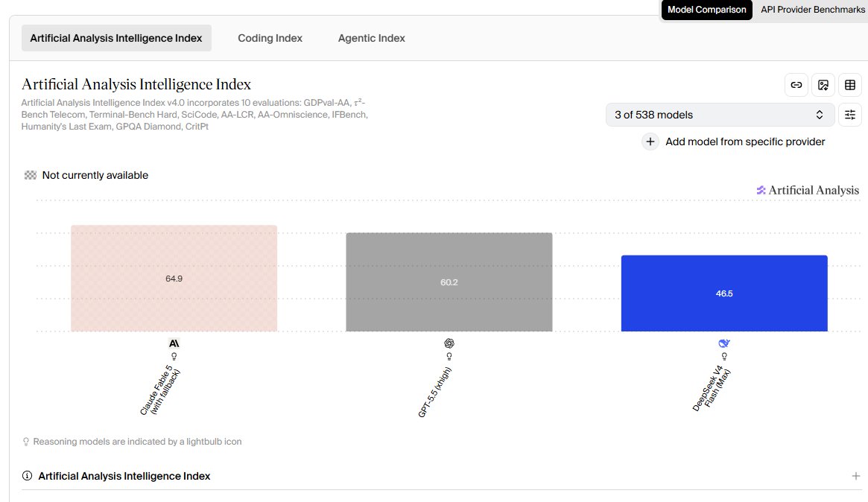Click the OpenAI logo under GPT-5.5 bar
The width and height of the screenshot is (868, 502).
pos(449,343)
